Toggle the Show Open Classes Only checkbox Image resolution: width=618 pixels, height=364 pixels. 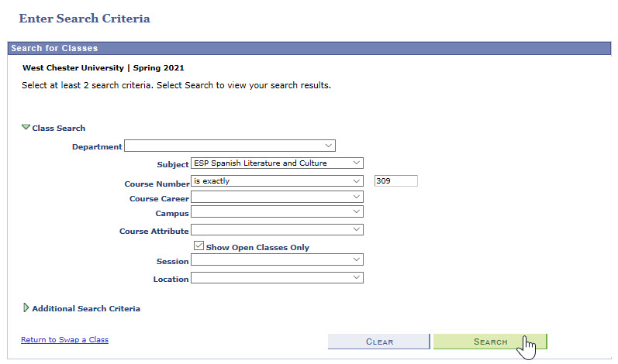(199, 246)
